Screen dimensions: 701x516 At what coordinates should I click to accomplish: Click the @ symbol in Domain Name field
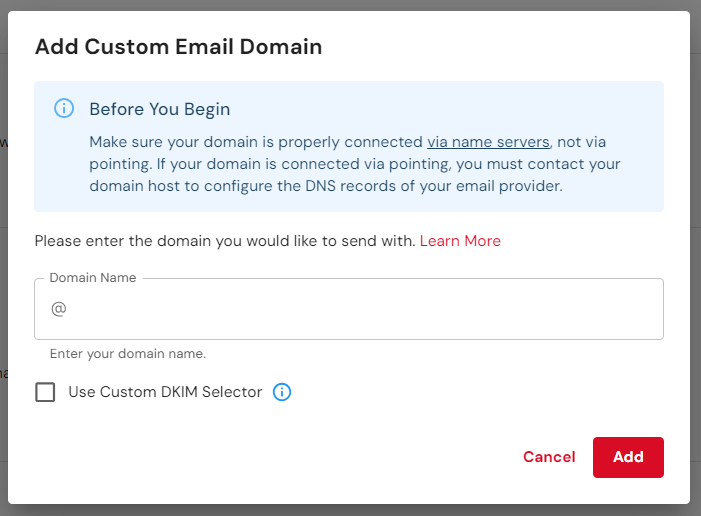coord(59,309)
